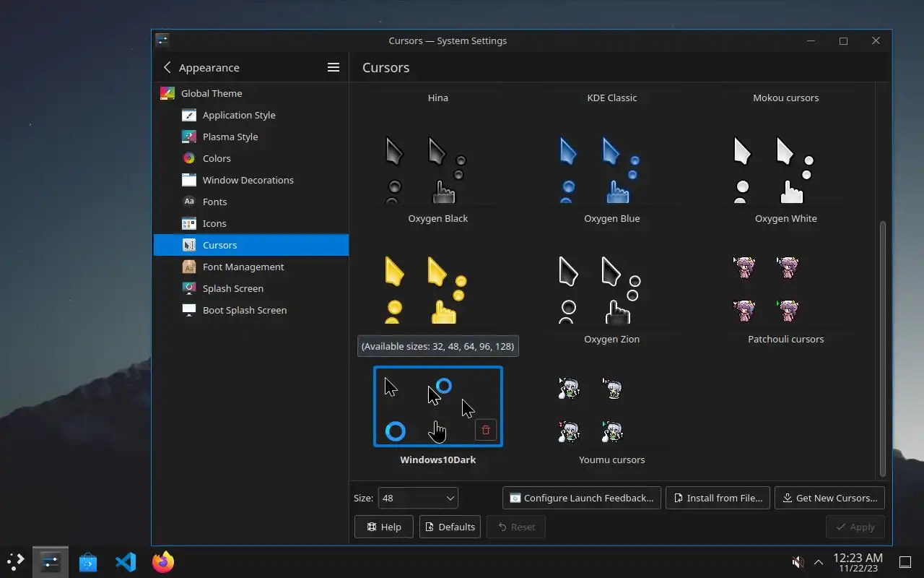Click the Apply button
924x578 pixels.
pos(855,527)
